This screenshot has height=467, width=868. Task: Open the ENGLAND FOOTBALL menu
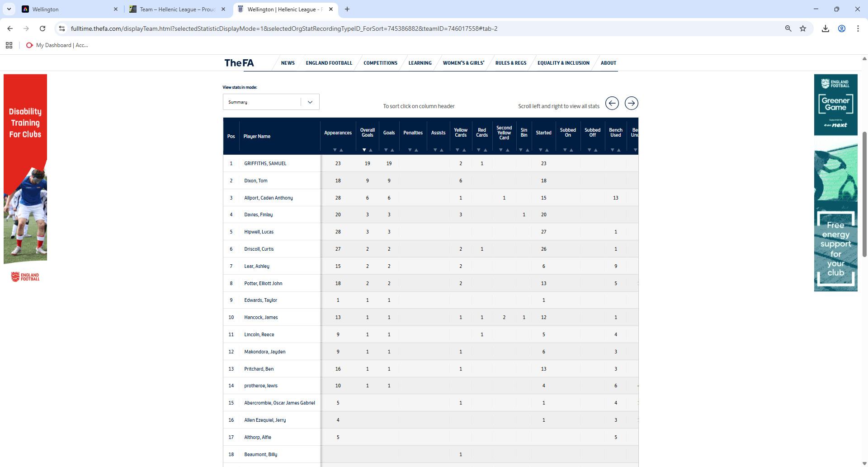329,63
